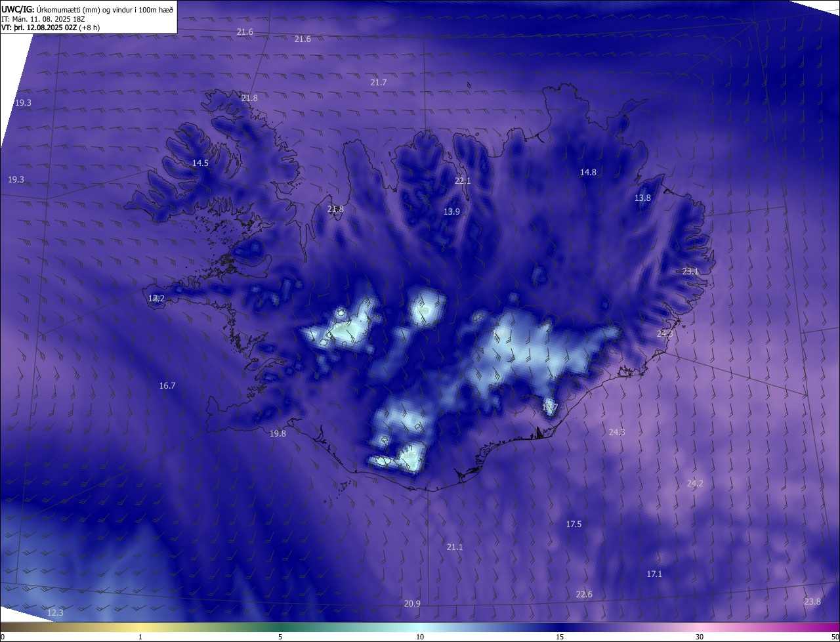Image resolution: width=840 pixels, height=642 pixels.
Task: Click the 10 tick on color scale
Action: click(420, 637)
